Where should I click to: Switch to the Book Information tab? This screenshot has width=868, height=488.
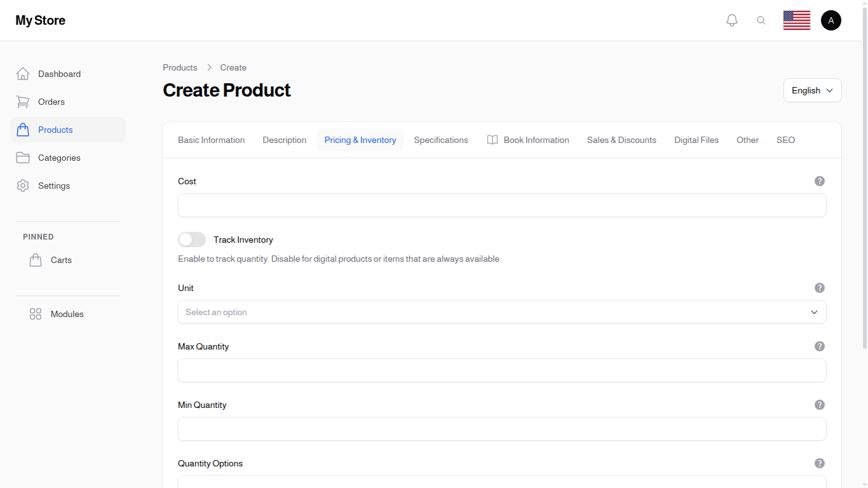point(528,140)
